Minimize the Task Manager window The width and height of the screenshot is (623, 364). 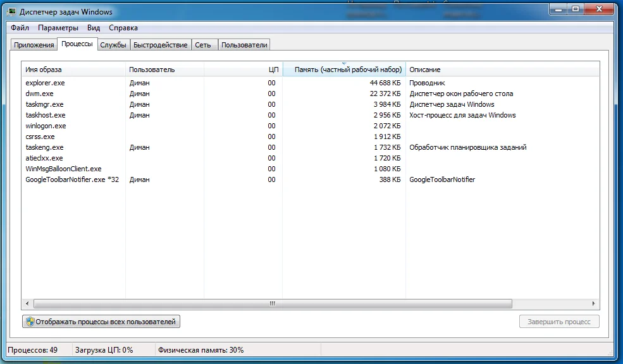point(558,9)
